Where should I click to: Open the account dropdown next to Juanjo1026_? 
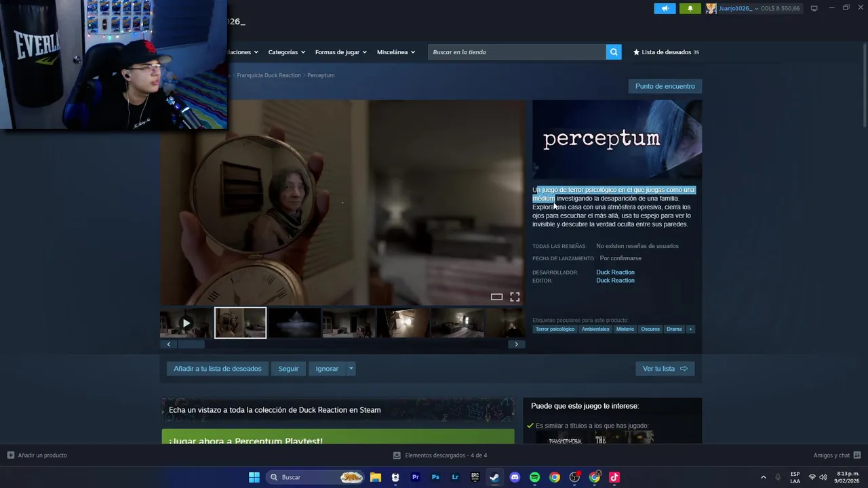pyautogui.click(x=757, y=9)
